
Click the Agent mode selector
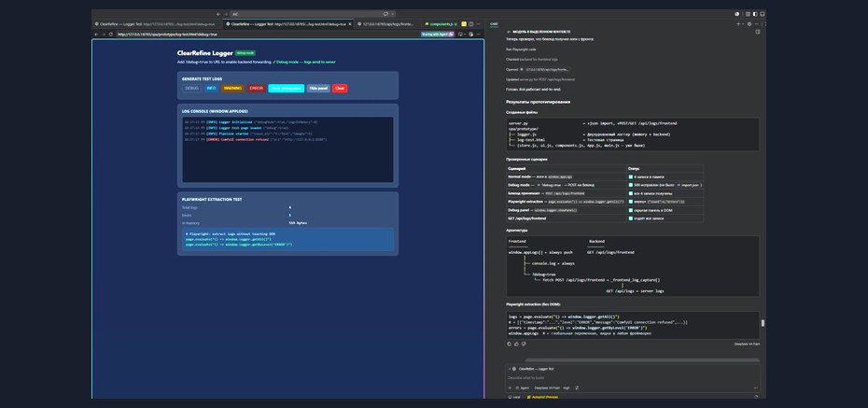tap(522, 387)
